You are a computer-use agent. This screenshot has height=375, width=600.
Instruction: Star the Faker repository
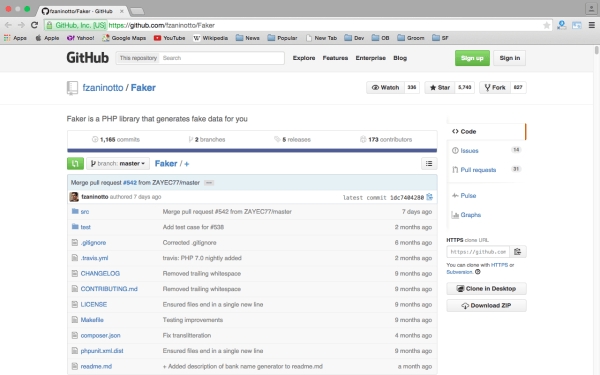pos(440,87)
